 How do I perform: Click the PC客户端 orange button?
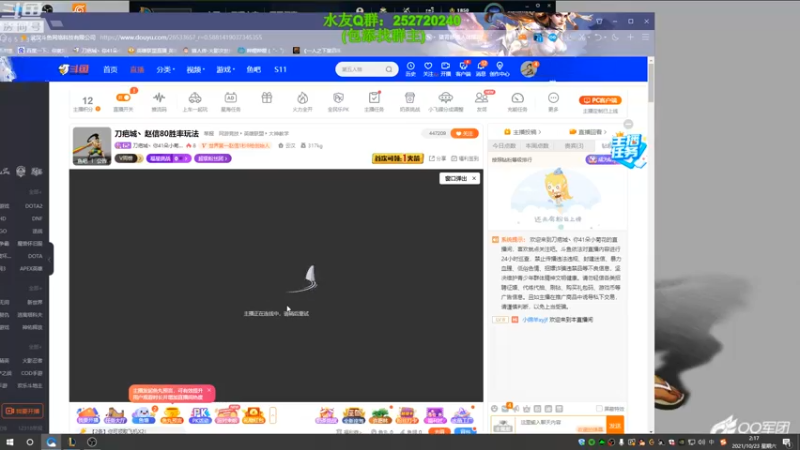coord(600,100)
